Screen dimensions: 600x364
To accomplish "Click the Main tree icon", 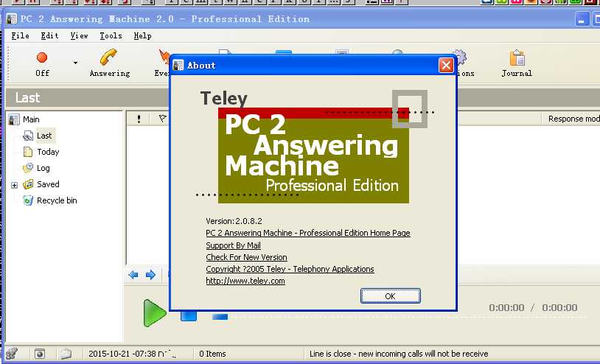I will (x=14, y=119).
